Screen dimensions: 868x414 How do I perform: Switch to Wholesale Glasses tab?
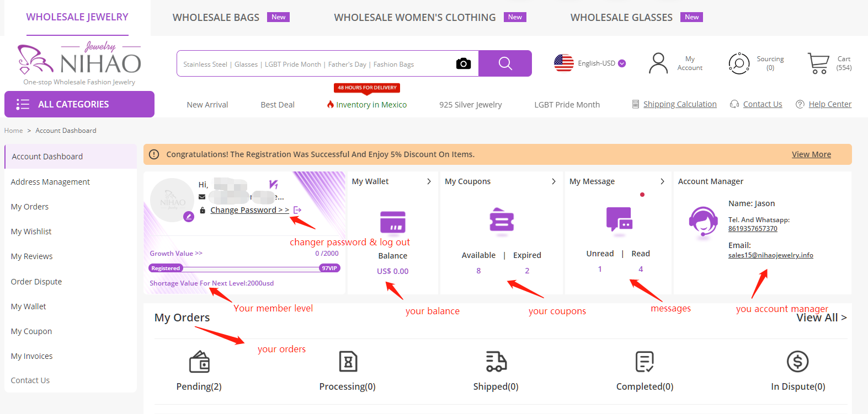click(x=621, y=18)
